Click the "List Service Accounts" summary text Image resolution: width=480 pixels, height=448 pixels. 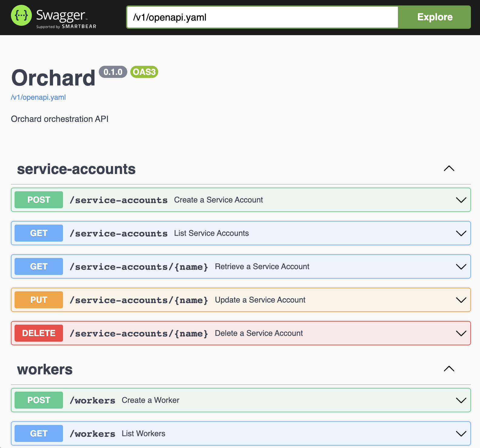pos(212,233)
